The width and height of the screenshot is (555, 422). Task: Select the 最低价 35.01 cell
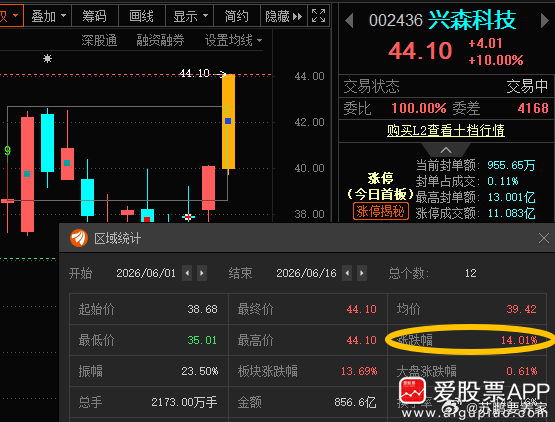pos(149,340)
